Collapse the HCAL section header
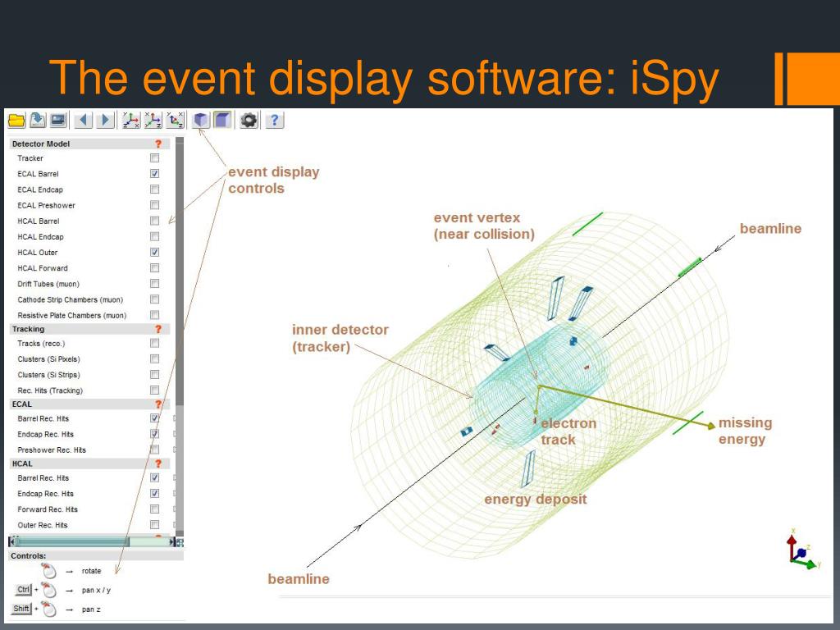This screenshot has width=840, height=630. [89, 463]
